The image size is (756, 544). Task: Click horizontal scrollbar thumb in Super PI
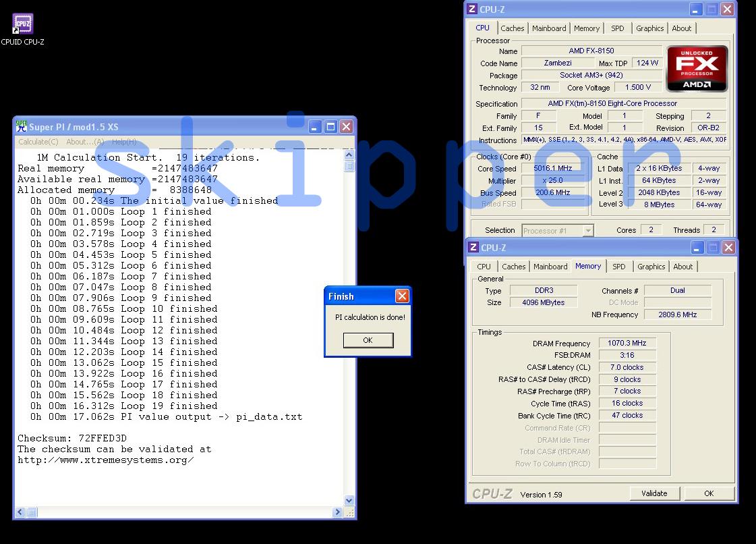tap(31, 512)
